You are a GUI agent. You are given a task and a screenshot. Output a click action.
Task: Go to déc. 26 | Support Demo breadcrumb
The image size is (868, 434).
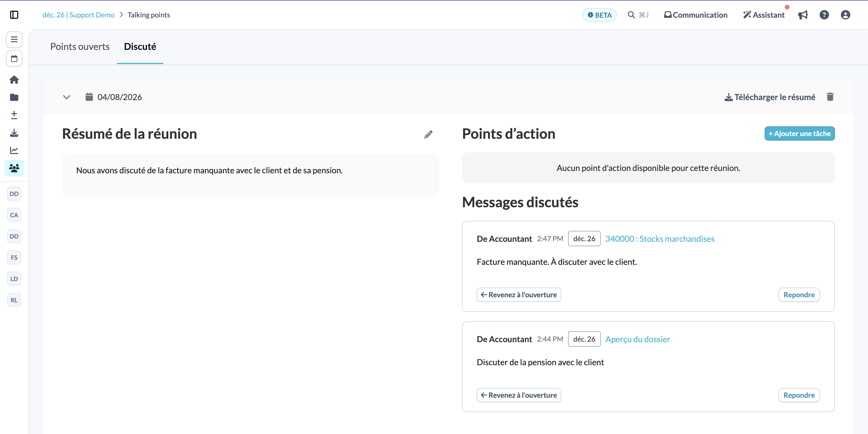tap(78, 15)
